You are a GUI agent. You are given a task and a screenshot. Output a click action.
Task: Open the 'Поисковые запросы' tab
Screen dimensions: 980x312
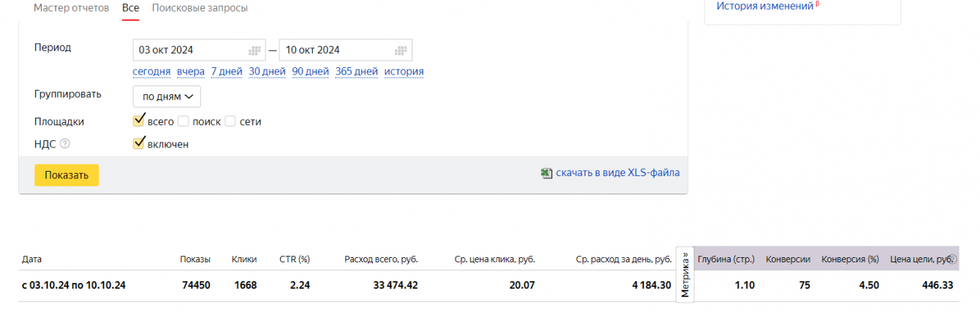(200, 8)
